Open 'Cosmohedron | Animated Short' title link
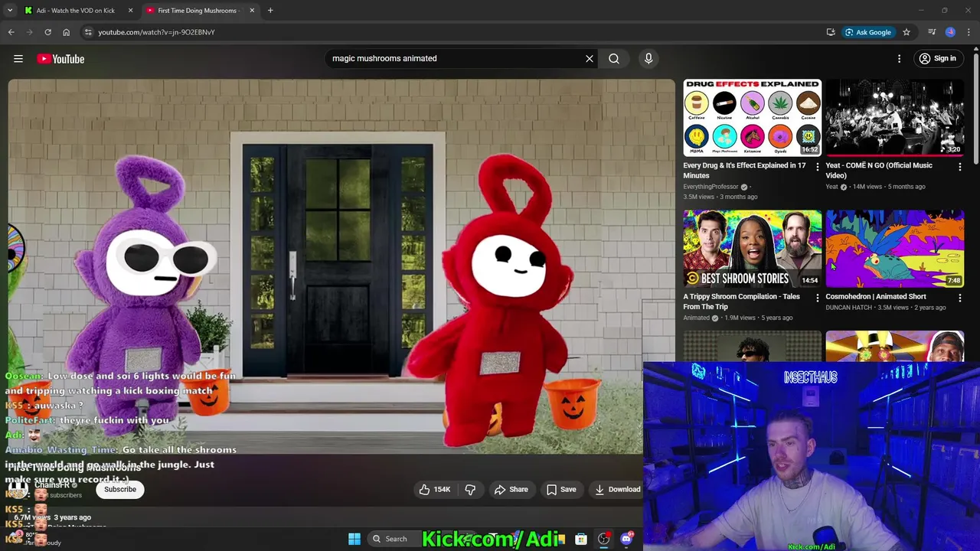 (x=875, y=296)
